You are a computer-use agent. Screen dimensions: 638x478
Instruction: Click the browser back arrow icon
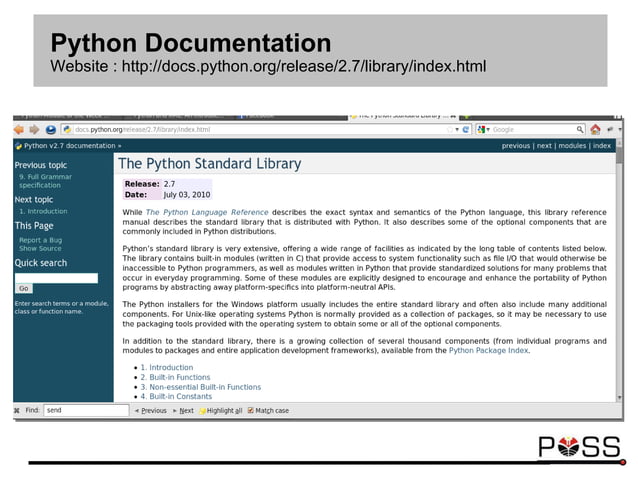click(19, 130)
